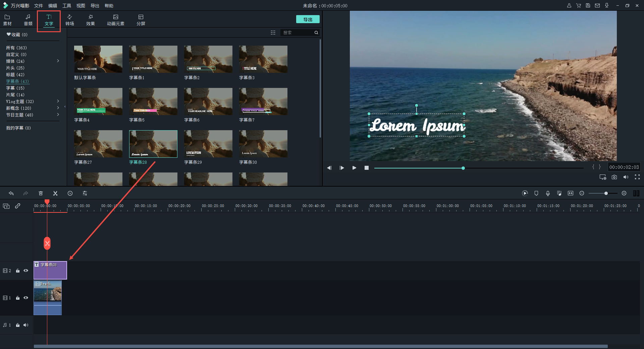Viewport: 644px width, 349px height.
Task: Open 收藏 (0) favorites list
Action: pos(17,35)
